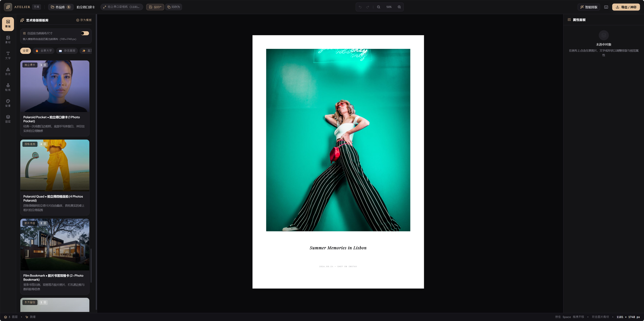This screenshot has height=321, width=644.
Task: Click the redo arrow icon
Action: 367,7
